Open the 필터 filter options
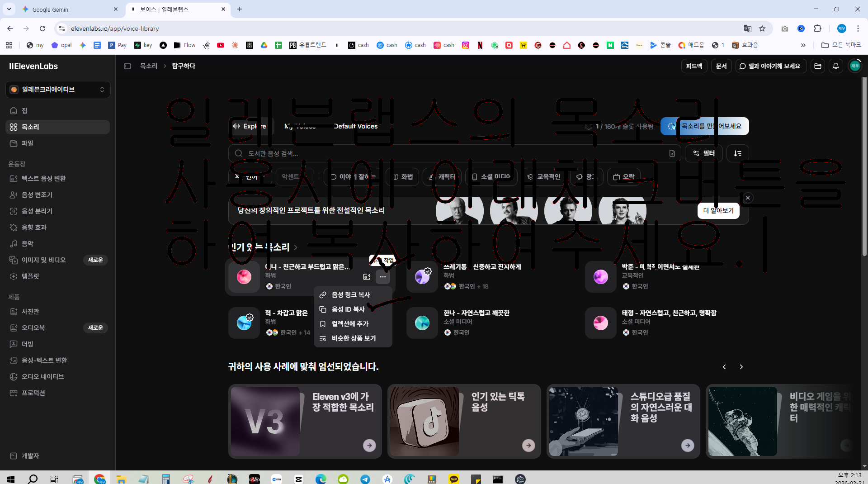Viewport: 868px width, 484px height. (x=704, y=153)
